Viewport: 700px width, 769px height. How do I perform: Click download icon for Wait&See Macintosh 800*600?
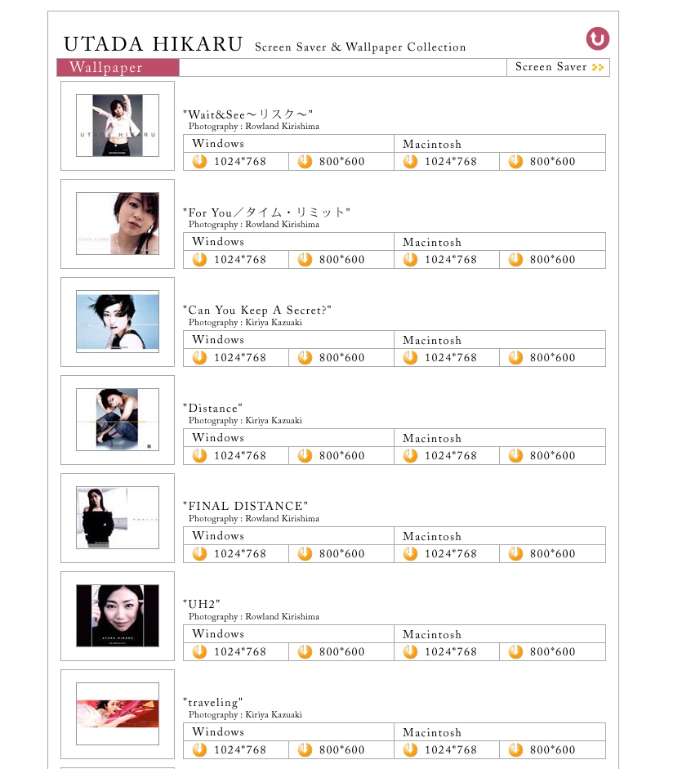pyautogui.click(x=515, y=161)
